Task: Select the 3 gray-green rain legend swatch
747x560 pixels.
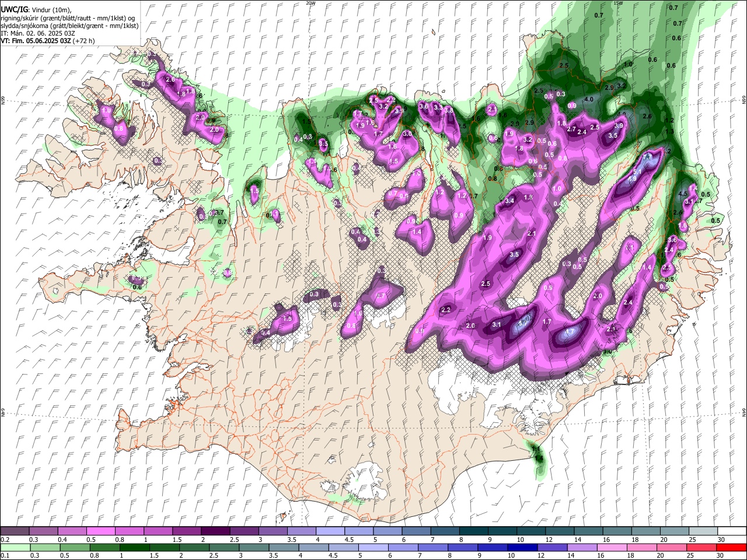Action: 254,547
